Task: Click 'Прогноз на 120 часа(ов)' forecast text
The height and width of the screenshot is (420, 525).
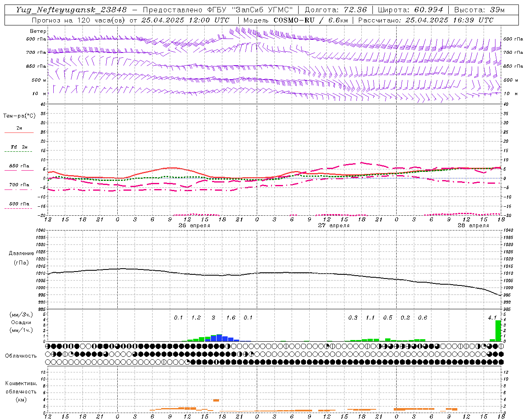Action: (x=79, y=20)
